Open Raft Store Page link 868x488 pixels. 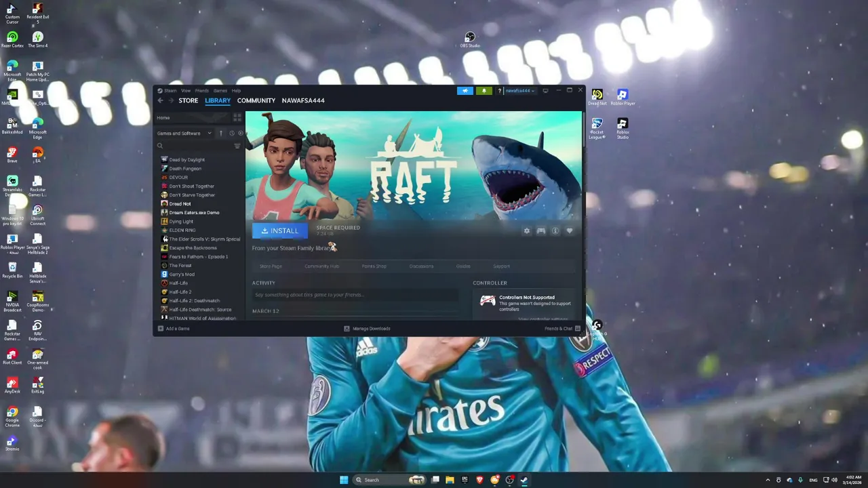(271, 266)
